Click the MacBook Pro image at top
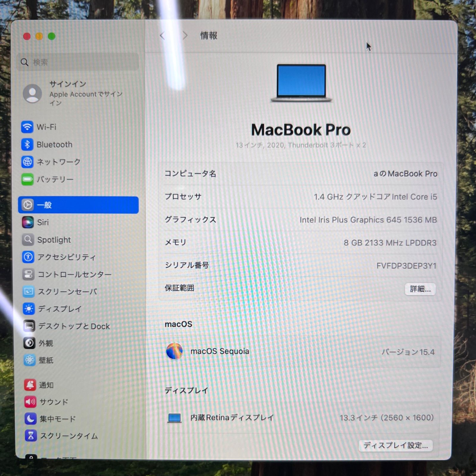The image size is (476, 476). pyautogui.click(x=301, y=83)
